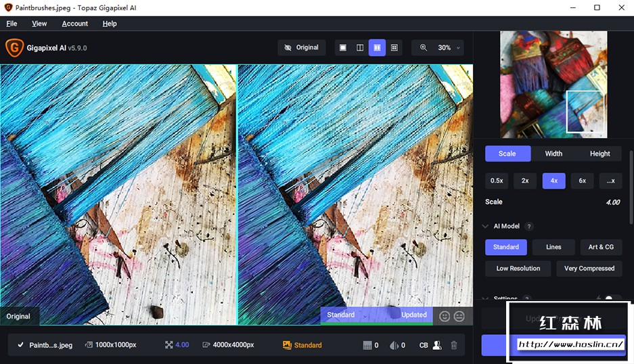634x364 pixels.
Task: Choose the 4x scale factor
Action: [553, 181]
